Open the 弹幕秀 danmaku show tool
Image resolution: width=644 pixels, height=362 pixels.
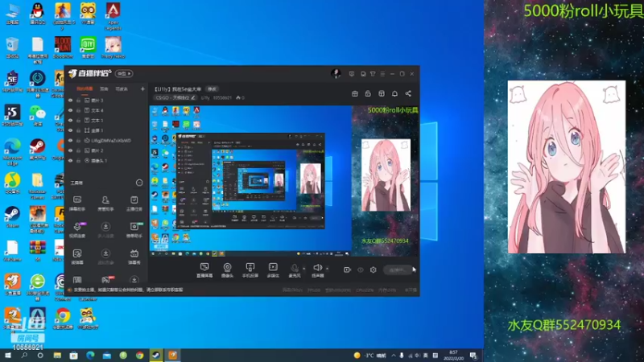point(134,257)
